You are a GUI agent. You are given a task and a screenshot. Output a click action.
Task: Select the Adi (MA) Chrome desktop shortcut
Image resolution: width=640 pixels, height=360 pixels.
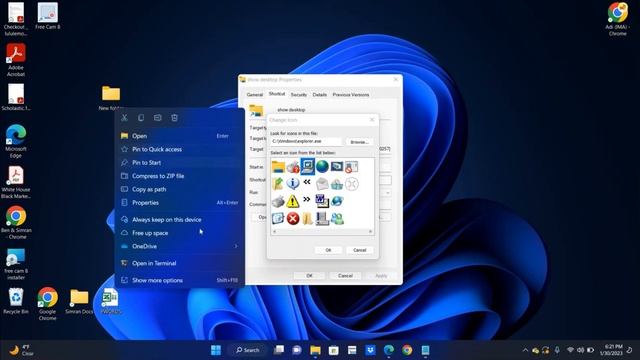(x=618, y=19)
